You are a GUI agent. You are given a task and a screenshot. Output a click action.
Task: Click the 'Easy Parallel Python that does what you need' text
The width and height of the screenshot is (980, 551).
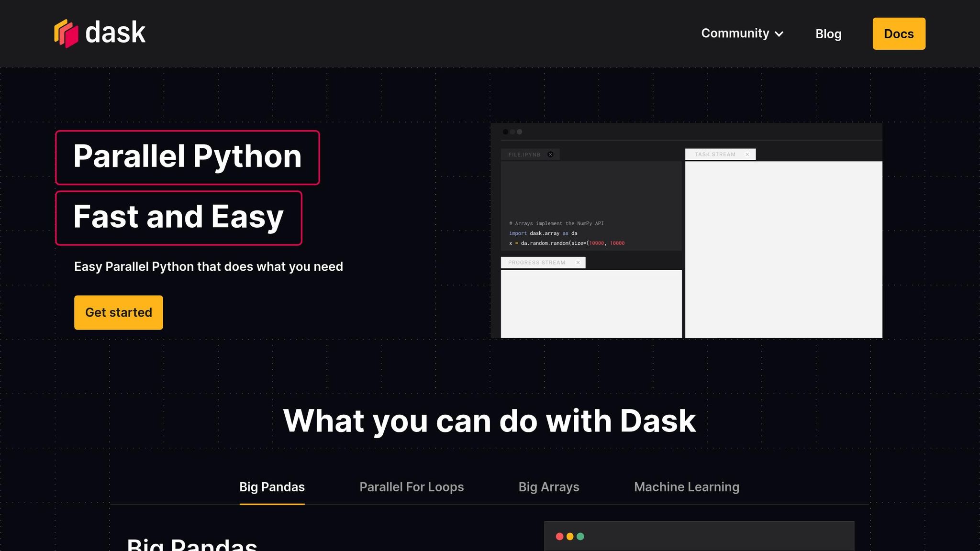tap(209, 266)
